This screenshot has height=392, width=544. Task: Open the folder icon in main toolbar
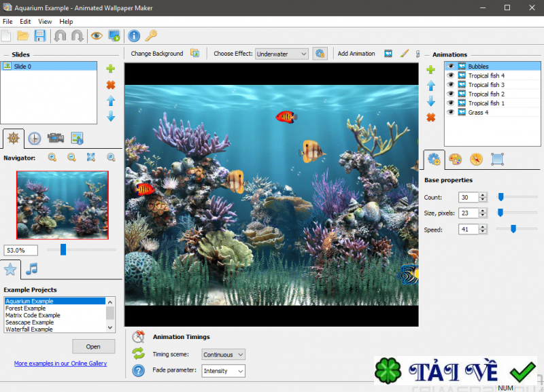click(23, 36)
